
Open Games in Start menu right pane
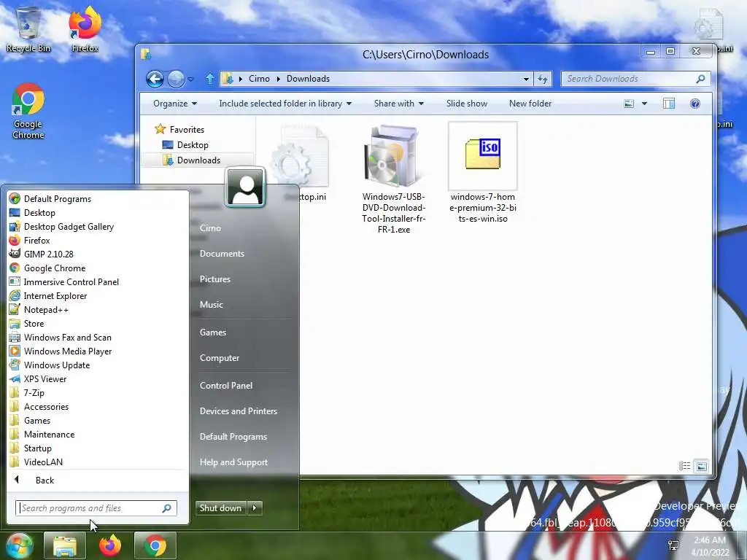pyautogui.click(x=212, y=332)
